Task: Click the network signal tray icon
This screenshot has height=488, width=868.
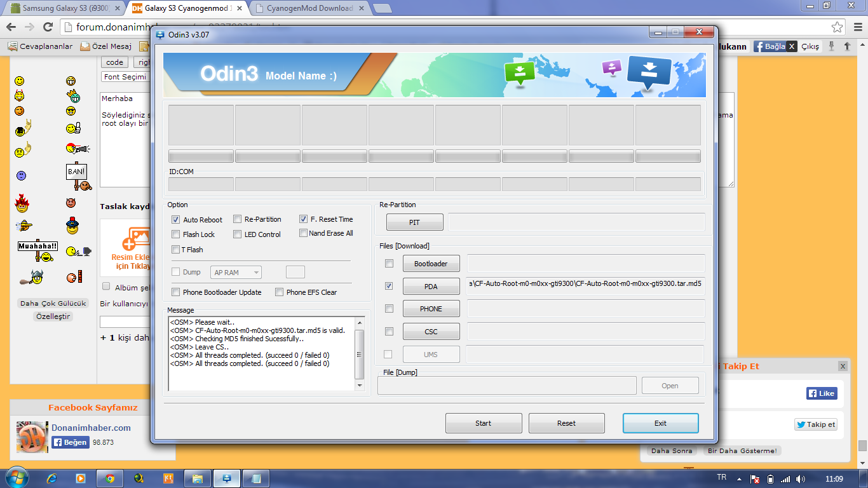Action: click(x=786, y=478)
